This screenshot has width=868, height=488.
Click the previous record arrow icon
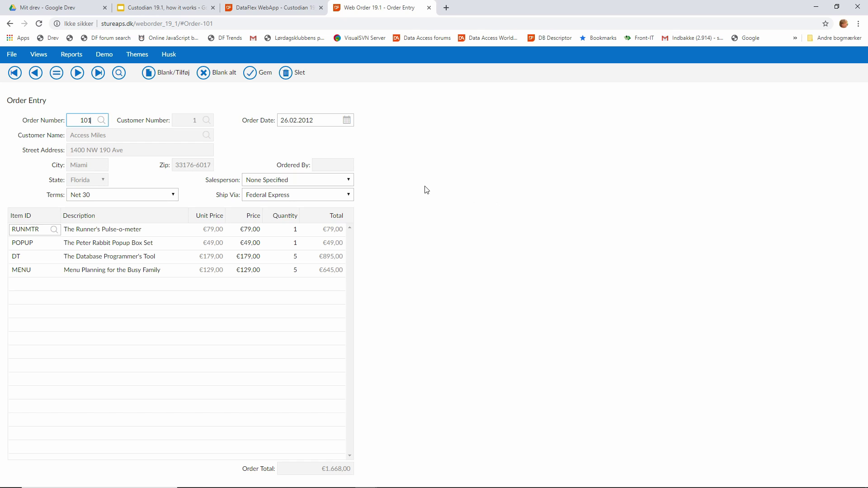(x=36, y=73)
